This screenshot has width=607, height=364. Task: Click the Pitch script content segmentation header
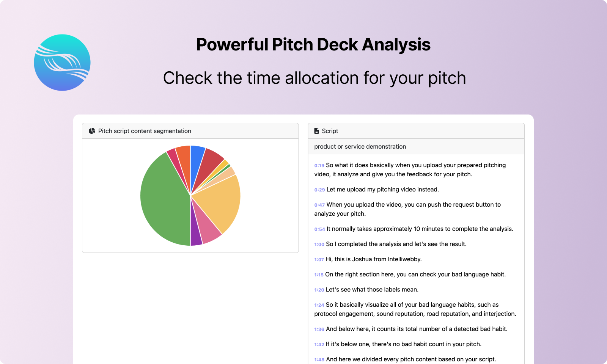pyautogui.click(x=144, y=130)
